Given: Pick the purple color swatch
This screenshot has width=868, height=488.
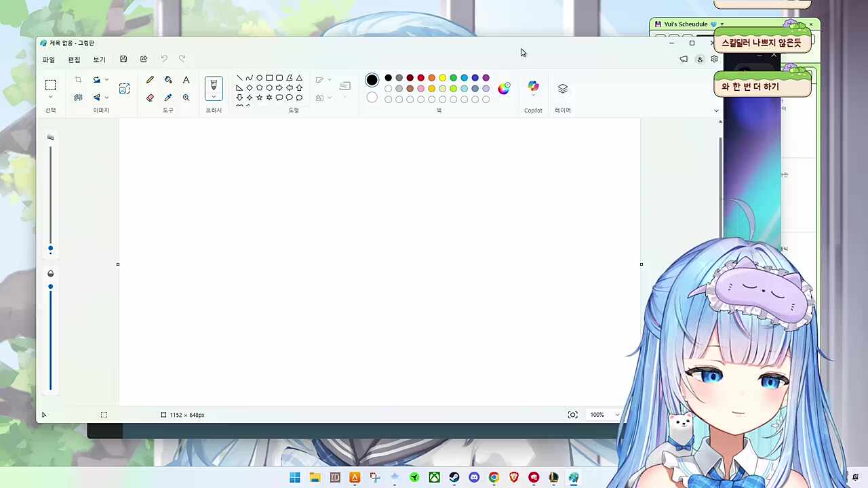Looking at the screenshot, I should [x=486, y=78].
